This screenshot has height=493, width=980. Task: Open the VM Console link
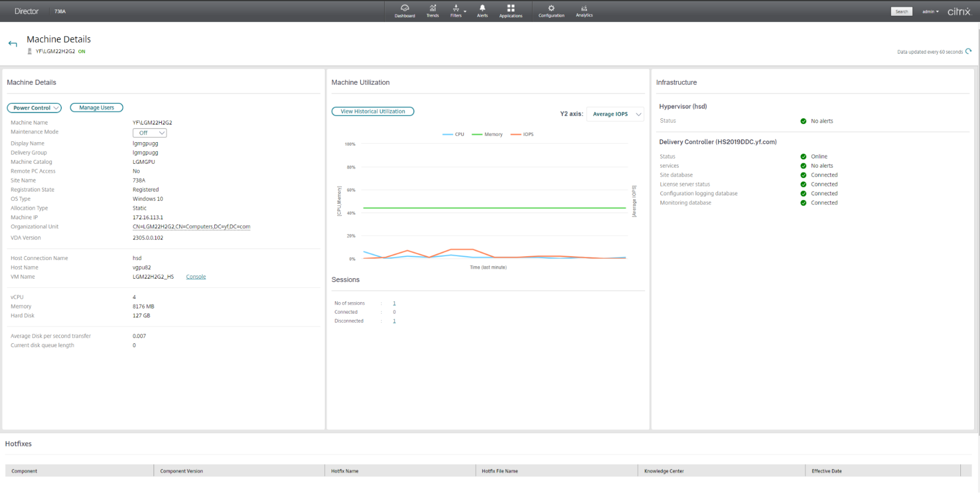pos(196,277)
